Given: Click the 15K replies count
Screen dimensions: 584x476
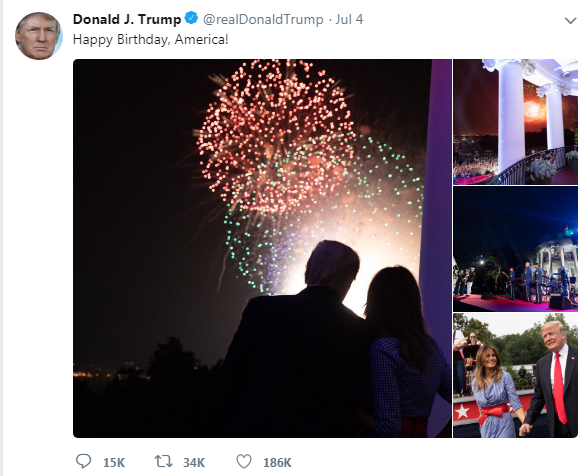Looking at the screenshot, I should (114, 463).
